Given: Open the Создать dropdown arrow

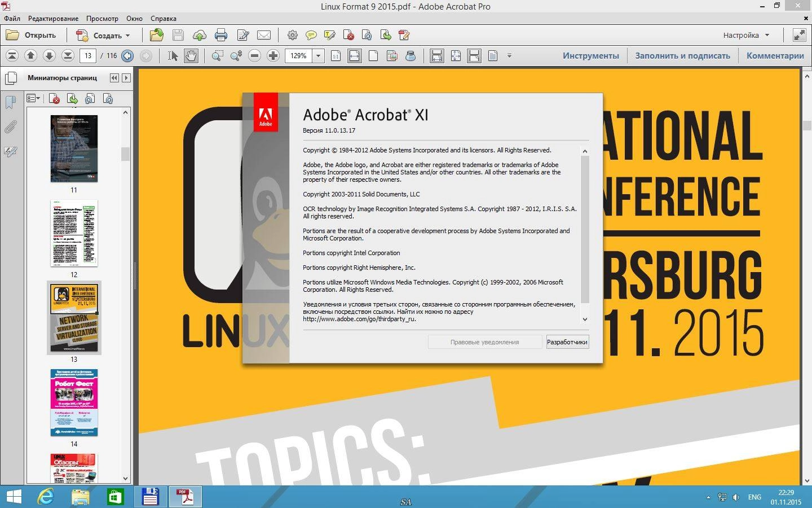Looking at the screenshot, I should point(128,36).
